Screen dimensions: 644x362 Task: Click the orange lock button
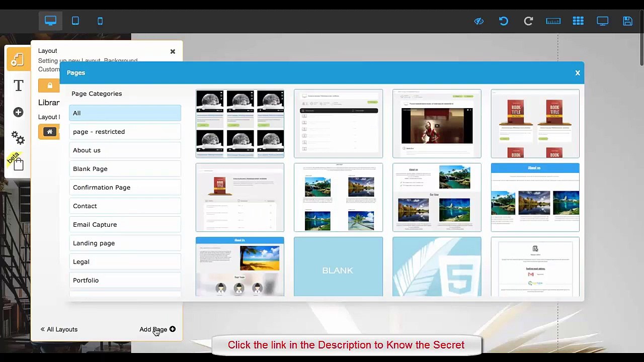click(49, 85)
